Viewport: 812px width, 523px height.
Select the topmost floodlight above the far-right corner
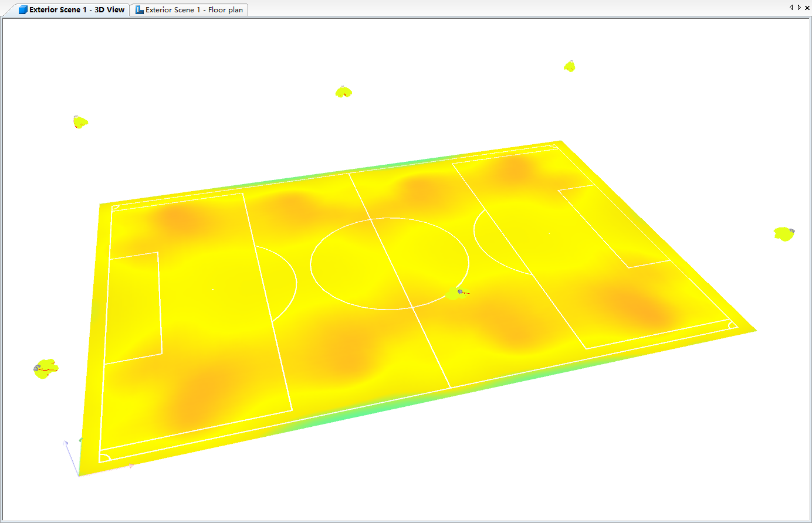(569, 66)
